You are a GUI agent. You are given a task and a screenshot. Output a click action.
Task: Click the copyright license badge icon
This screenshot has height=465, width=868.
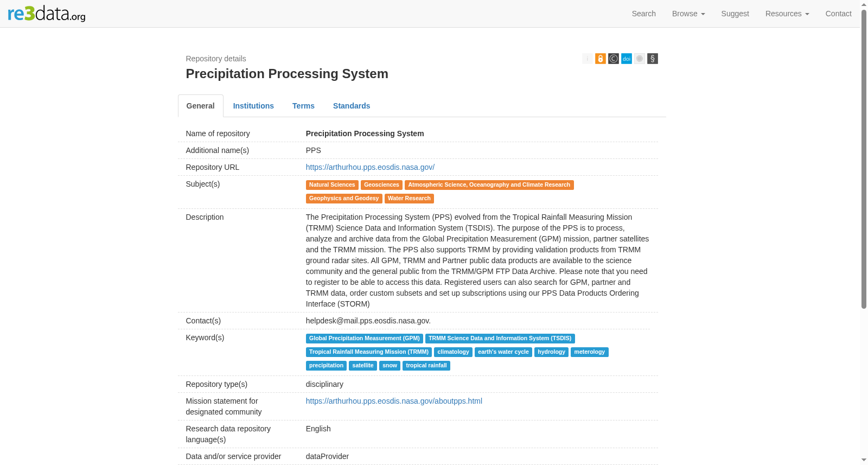[614, 59]
